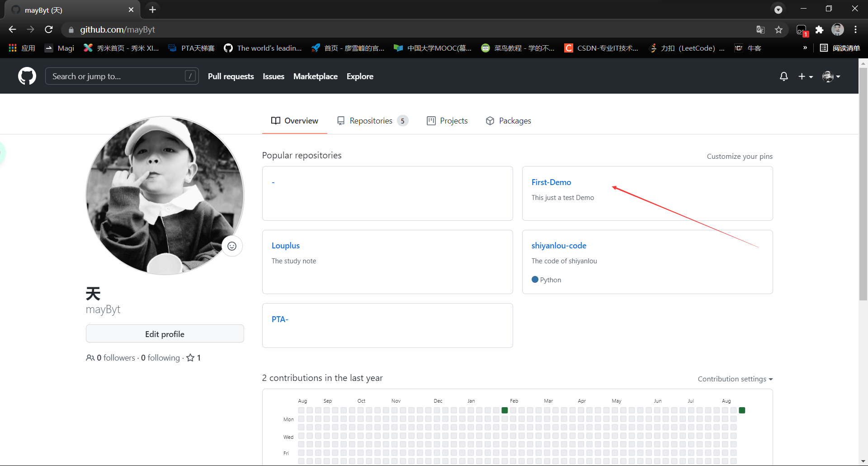Click the Edit profile button
Viewport: 868px width, 466px height.
[165, 334]
